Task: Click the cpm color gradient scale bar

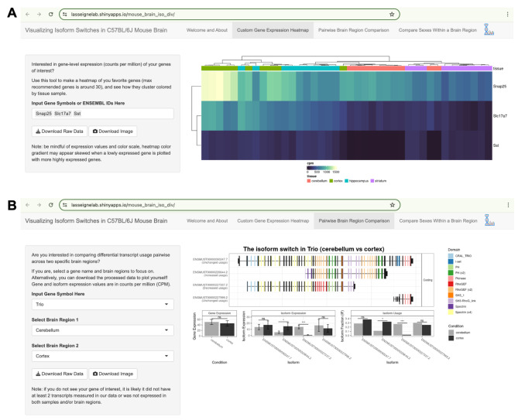Action: tap(322, 168)
